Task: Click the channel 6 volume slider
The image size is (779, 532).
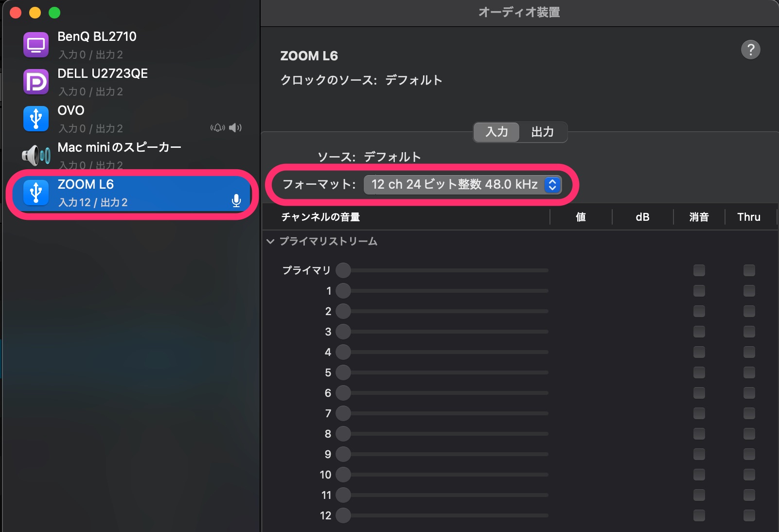Action: tap(442, 393)
